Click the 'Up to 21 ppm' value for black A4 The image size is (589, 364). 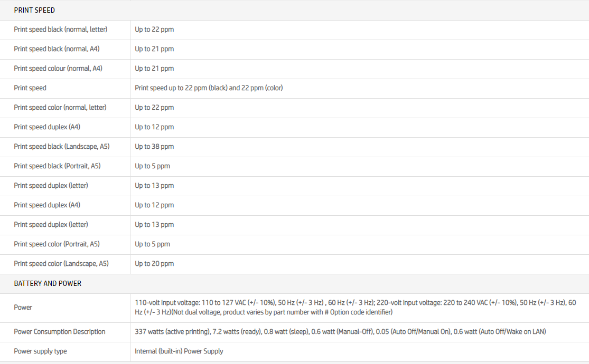(x=154, y=49)
